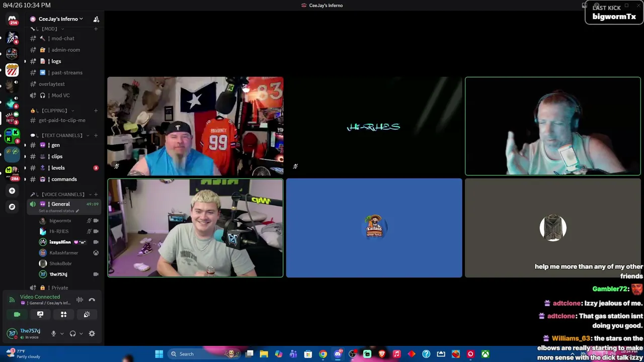Open the Windows Start menu
644x362 pixels.
159,354
